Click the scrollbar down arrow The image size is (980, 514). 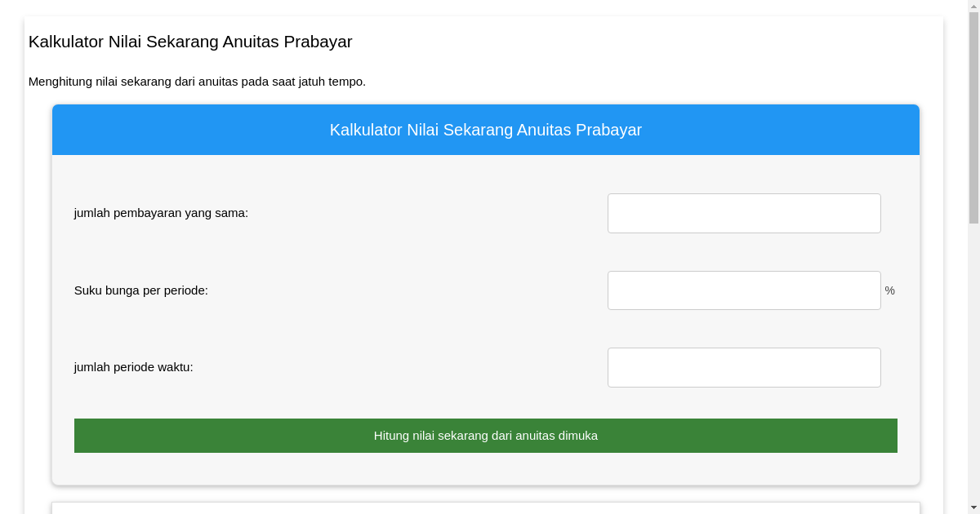point(974,508)
